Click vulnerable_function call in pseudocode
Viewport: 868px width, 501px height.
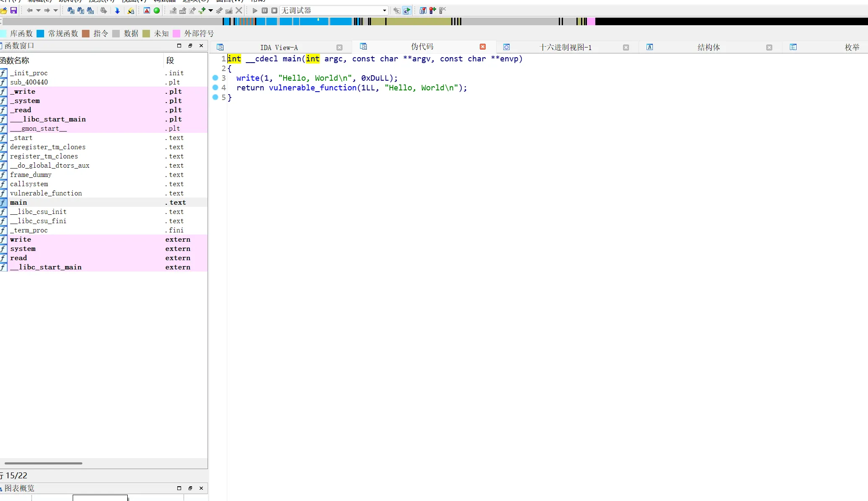click(313, 88)
